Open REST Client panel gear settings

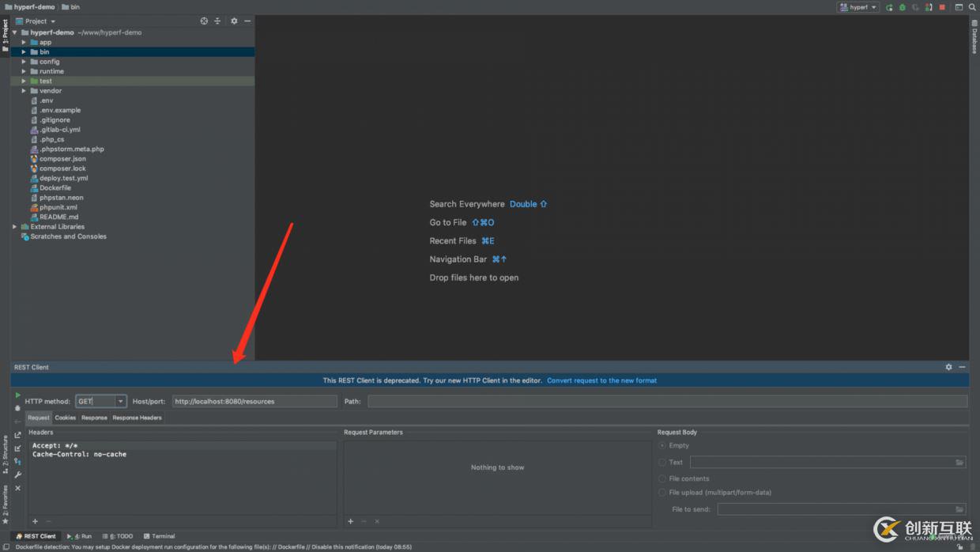948,367
